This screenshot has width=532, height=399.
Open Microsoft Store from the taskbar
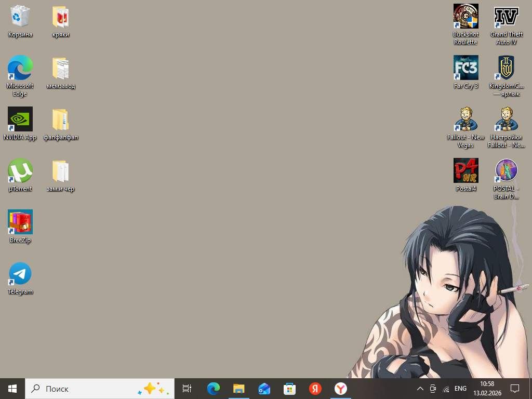click(x=290, y=389)
